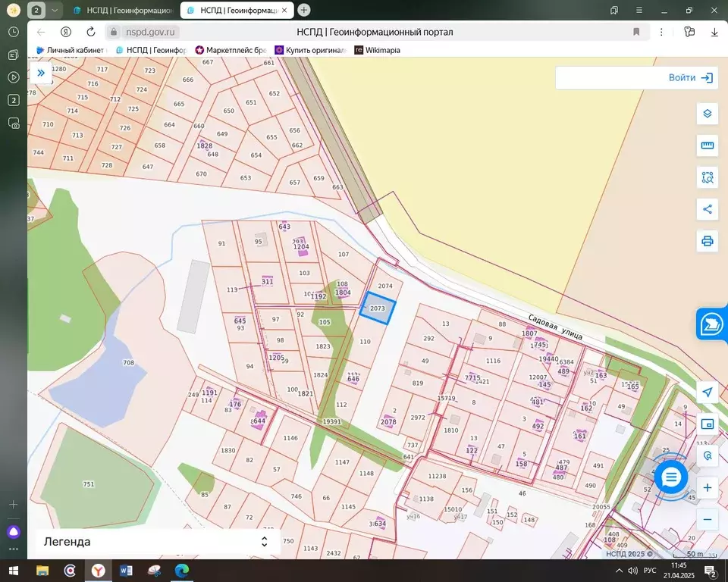
Task: Switch input language РУС in tray
Action: tap(650, 571)
